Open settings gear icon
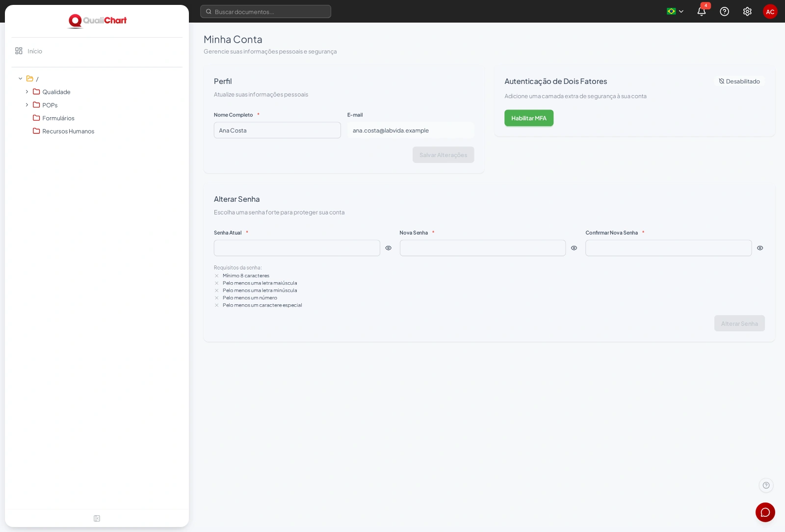The image size is (785, 532). click(x=747, y=11)
